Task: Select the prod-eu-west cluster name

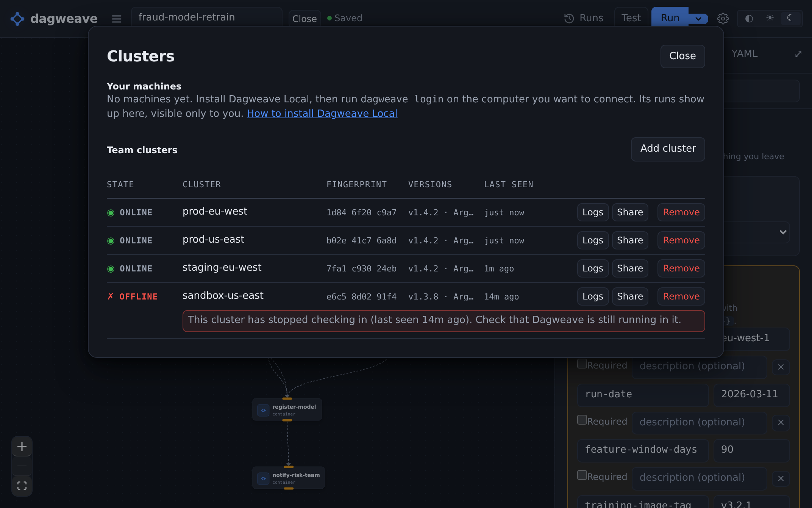Action: [x=215, y=212]
